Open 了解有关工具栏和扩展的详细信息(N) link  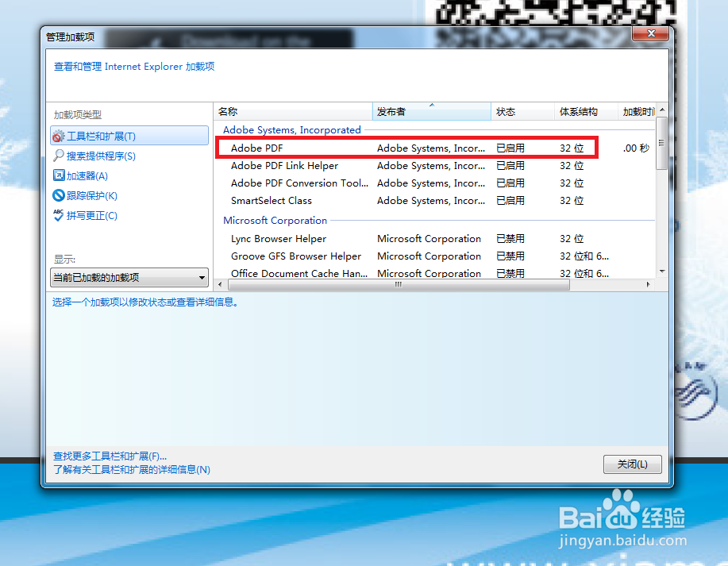[x=132, y=470]
